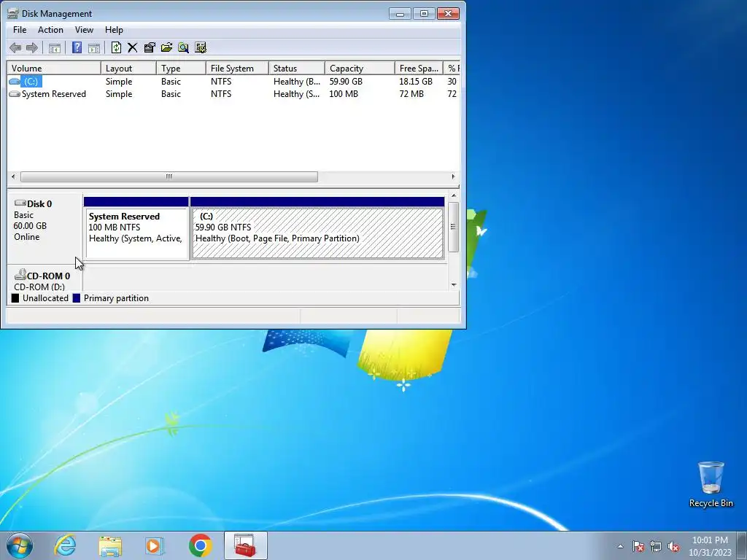The image size is (747, 560).
Task: Open the Help menu
Action: tap(114, 29)
